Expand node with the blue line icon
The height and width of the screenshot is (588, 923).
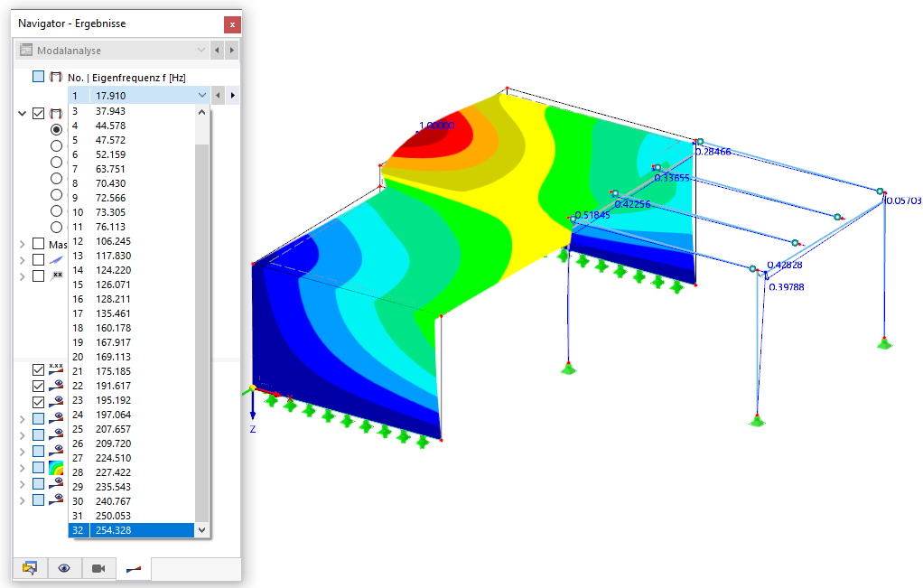(23, 259)
